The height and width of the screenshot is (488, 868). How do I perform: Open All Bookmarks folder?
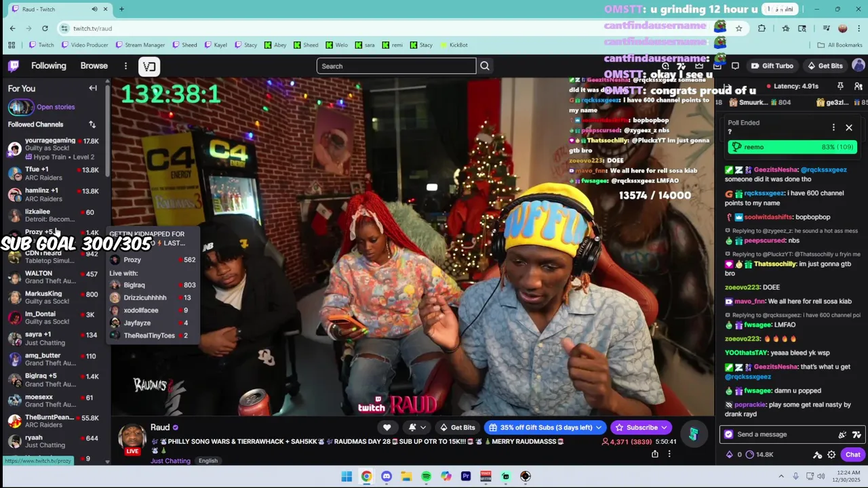[840, 45]
